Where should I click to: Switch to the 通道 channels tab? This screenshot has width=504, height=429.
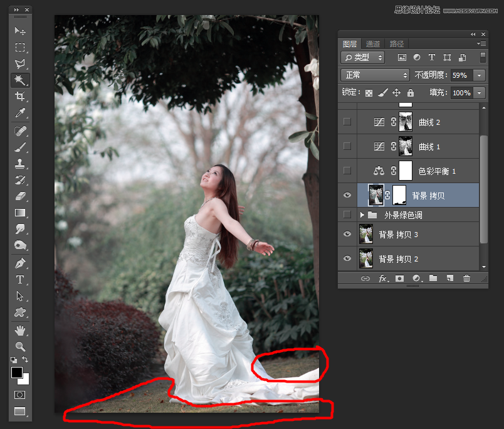click(373, 44)
